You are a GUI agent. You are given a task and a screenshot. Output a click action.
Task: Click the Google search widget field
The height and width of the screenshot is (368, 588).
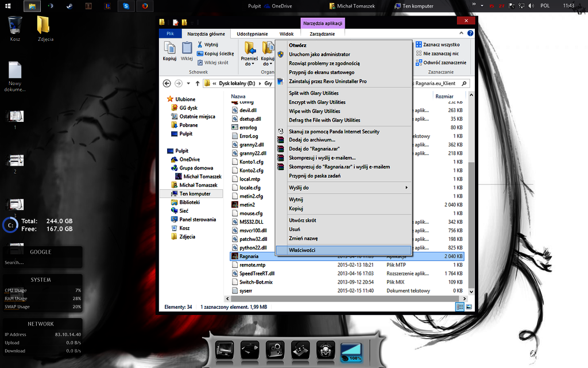(42, 262)
